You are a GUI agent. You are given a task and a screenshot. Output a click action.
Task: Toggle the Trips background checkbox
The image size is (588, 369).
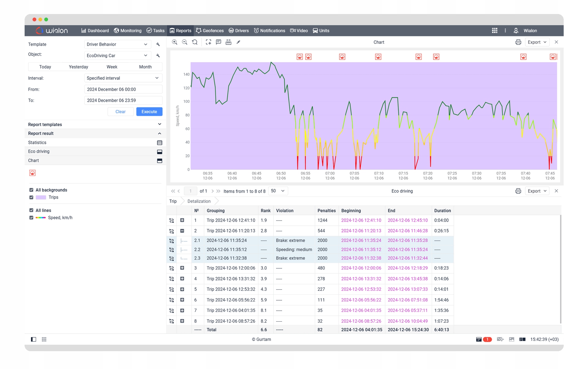31,197
